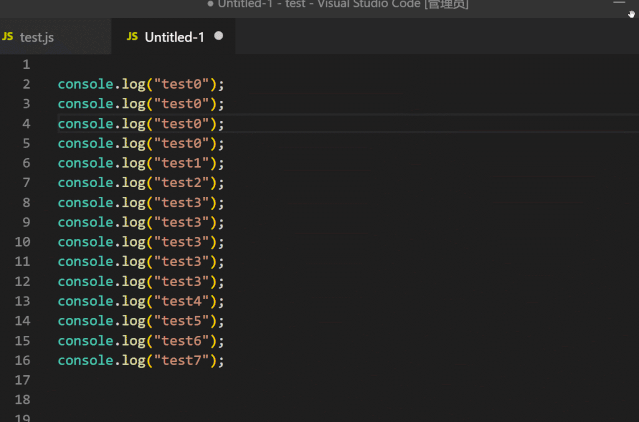The image size is (639, 422).
Task: Click line number 7 in gutter
Action: [26, 182]
